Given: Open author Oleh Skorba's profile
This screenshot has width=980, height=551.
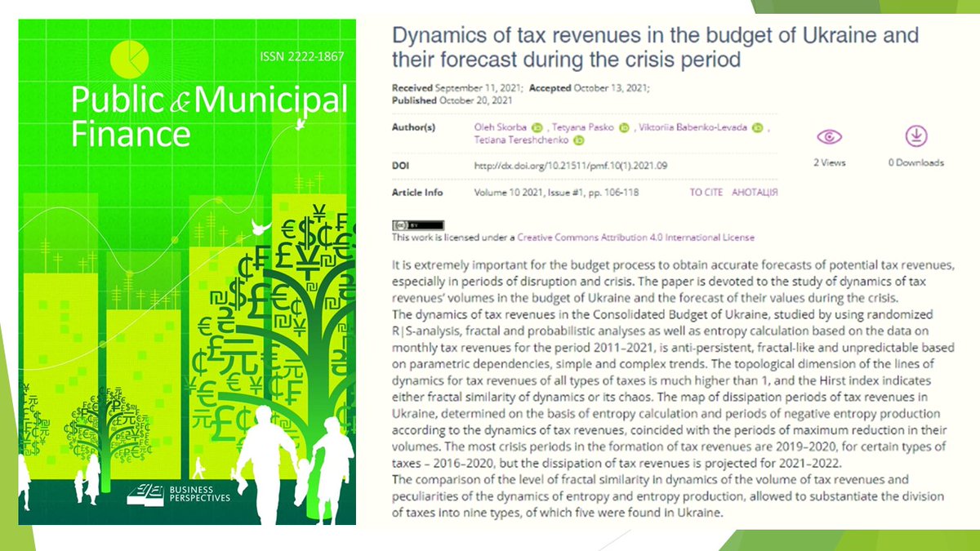Looking at the screenshot, I should coord(501,127).
